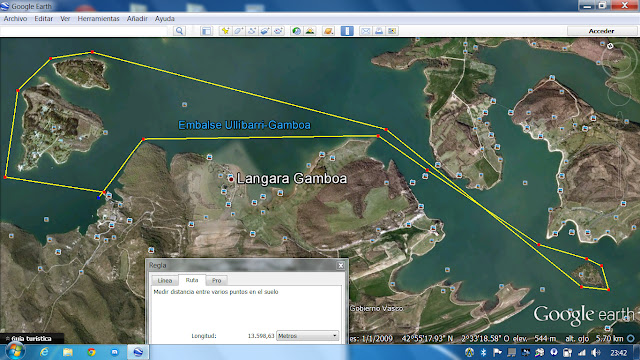Viewport: 640px width, 360px height.
Task: Toggle sunlight across the landscape icon
Action: [310, 31]
